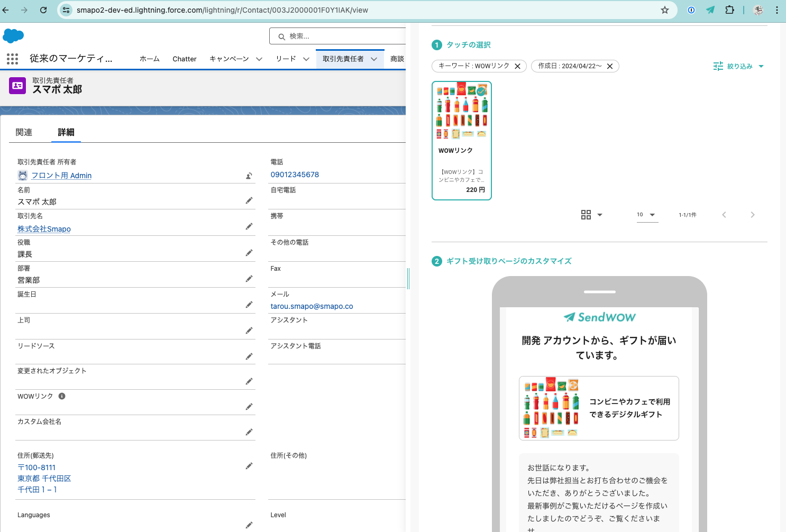Edit the 取引先名 field pencil icon
The height and width of the screenshot is (532, 786).
249,226
